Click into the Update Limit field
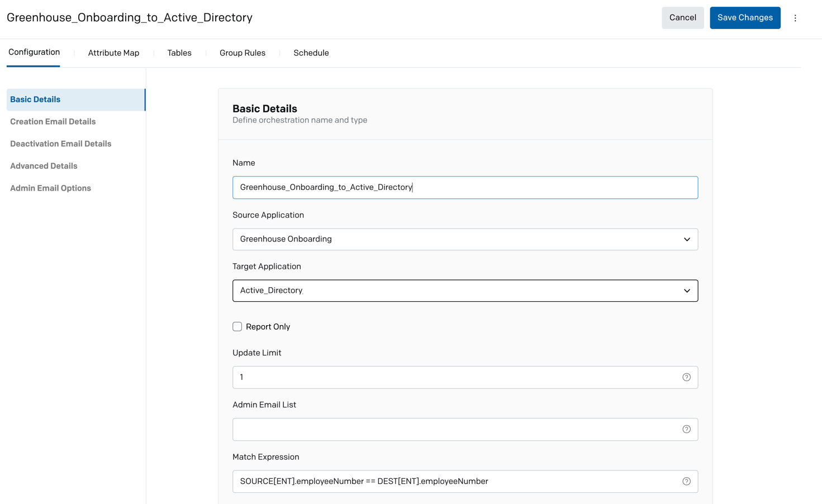 (x=465, y=377)
